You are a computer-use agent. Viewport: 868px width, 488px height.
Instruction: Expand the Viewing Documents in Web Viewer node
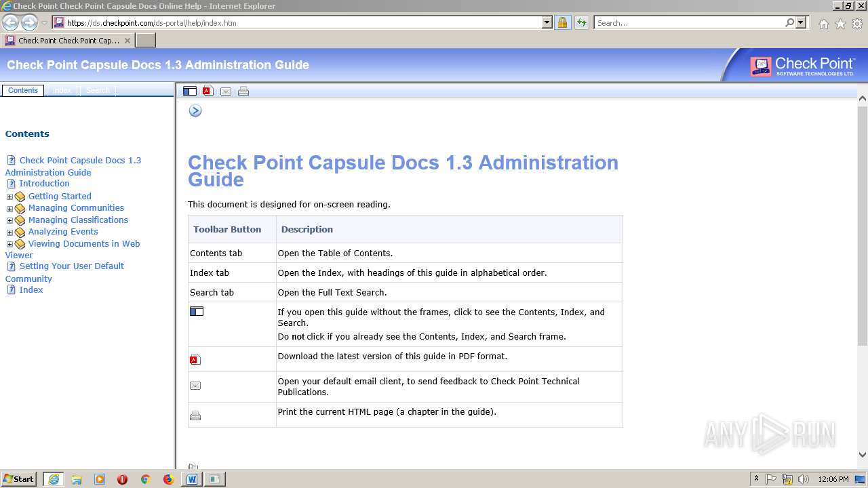tap(9, 245)
